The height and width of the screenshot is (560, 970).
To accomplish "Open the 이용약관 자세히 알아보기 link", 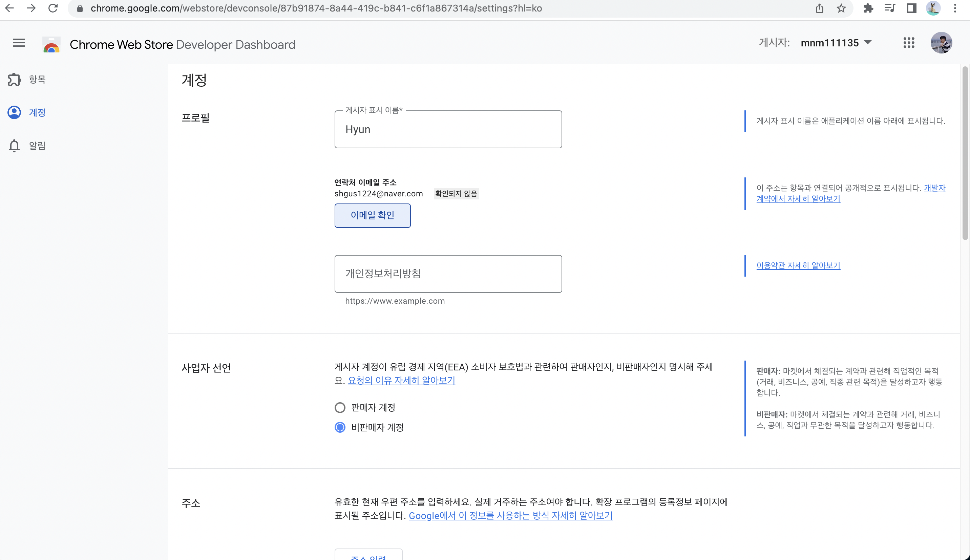I will tap(798, 265).
